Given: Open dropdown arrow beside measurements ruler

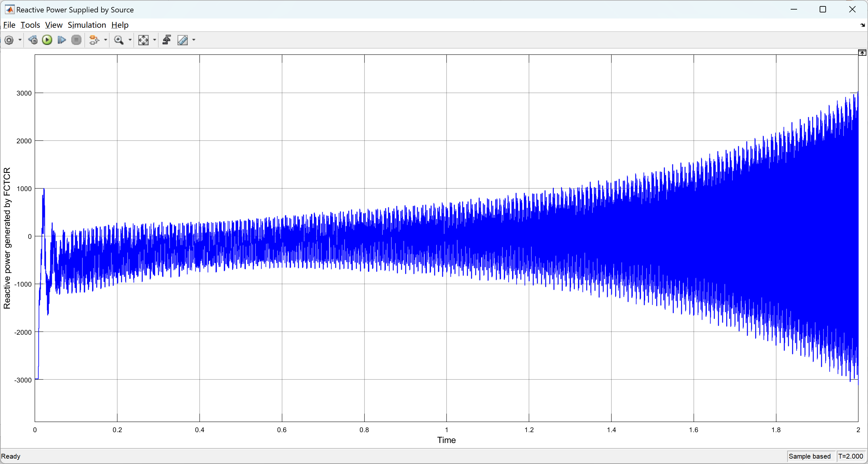Looking at the screenshot, I should 194,40.
